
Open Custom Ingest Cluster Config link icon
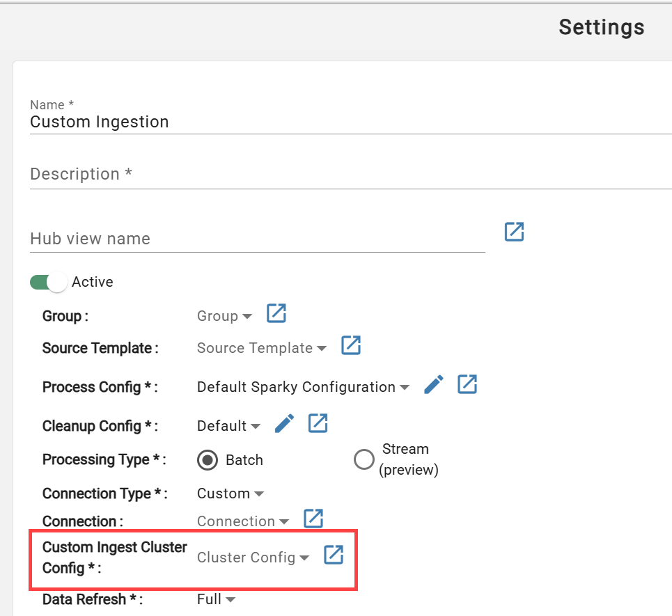[334, 555]
